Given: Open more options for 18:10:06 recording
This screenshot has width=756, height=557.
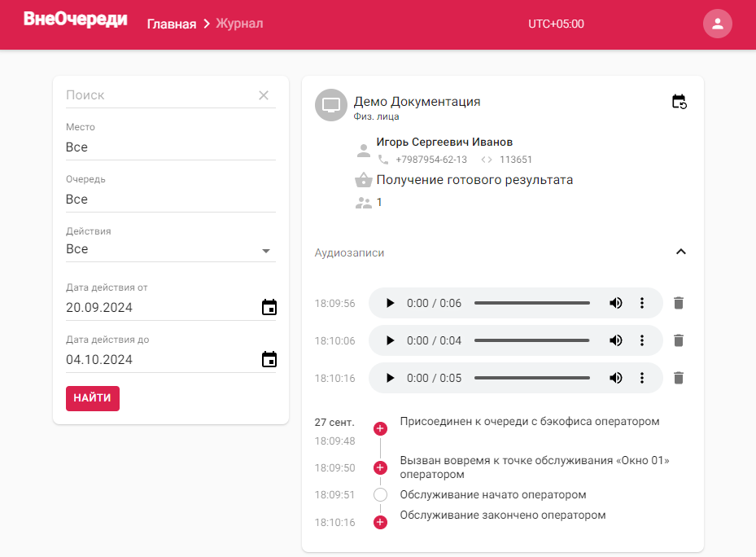Looking at the screenshot, I should click(x=642, y=340).
